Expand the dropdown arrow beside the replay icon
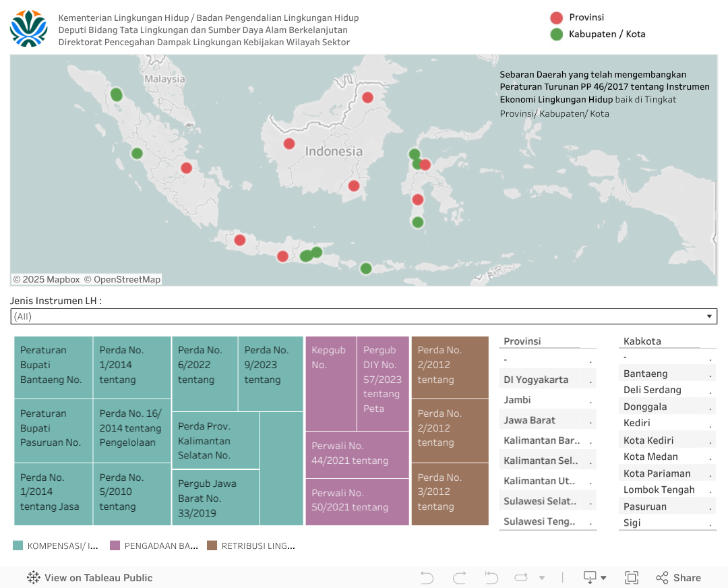The height and width of the screenshot is (588, 728). pyautogui.click(x=541, y=578)
